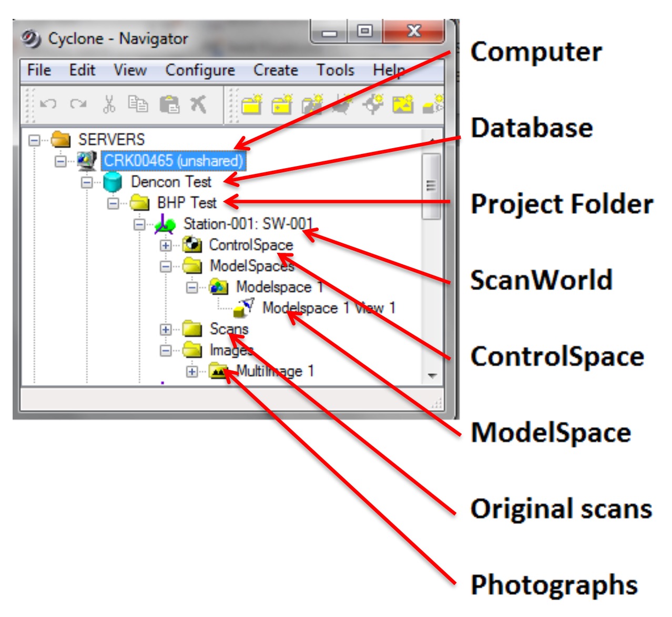This screenshot has width=672, height=617.
Task: Click the tree scrollbar down arrow
Action: 432,375
